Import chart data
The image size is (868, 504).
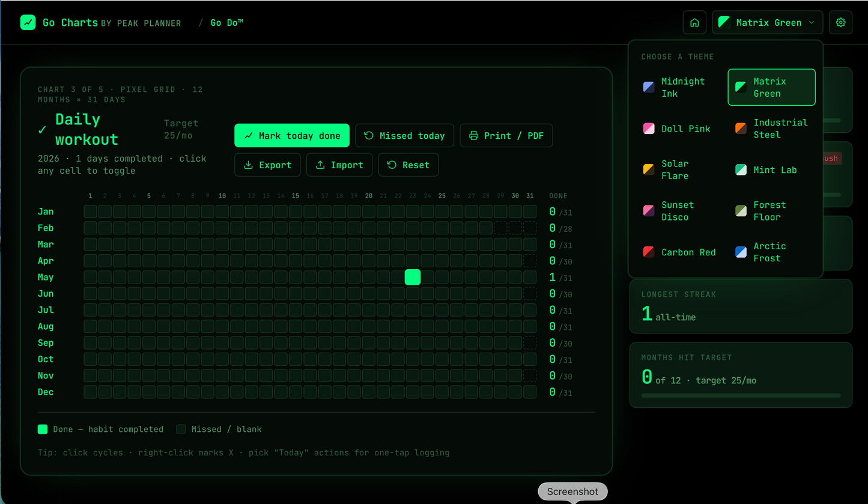tap(339, 165)
